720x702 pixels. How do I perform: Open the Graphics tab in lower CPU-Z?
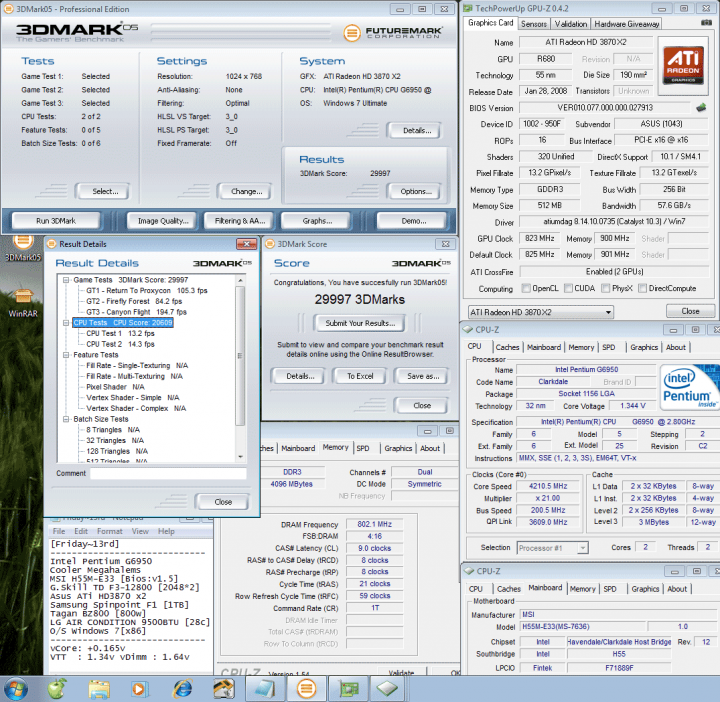645,589
